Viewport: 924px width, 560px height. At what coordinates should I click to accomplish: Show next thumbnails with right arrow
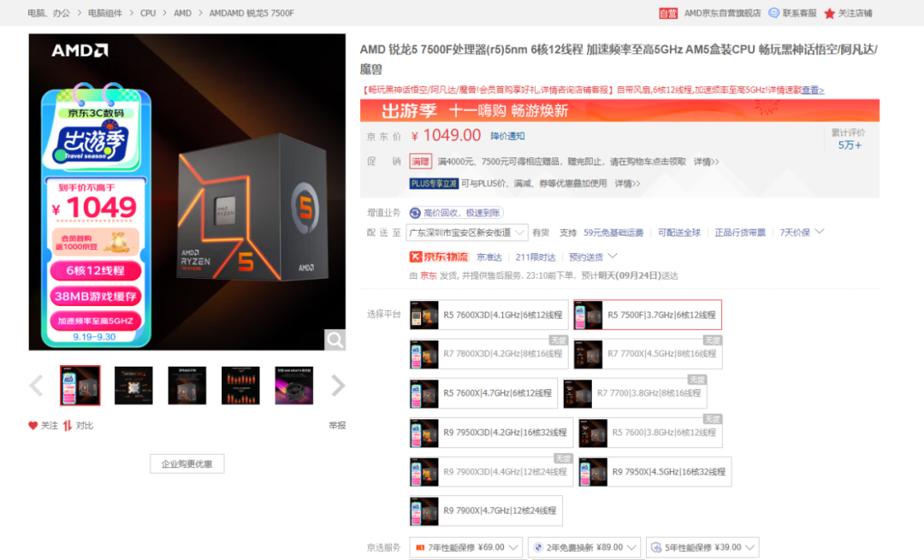tap(338, 386)
